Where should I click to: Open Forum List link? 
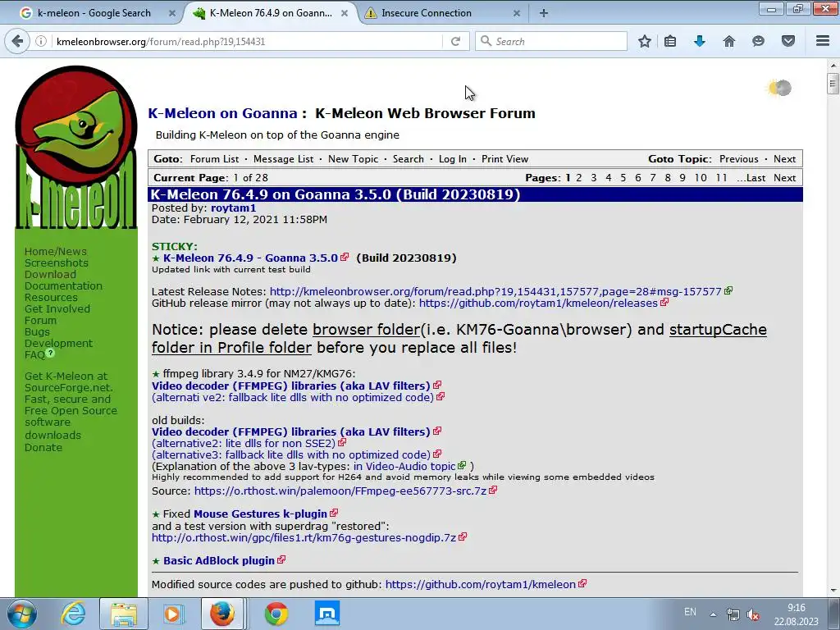pyautogui.click(x=214, y=159)
